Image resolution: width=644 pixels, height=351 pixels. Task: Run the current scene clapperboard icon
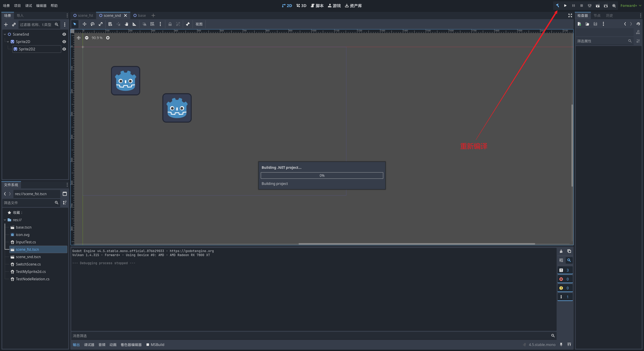point(598,6)
